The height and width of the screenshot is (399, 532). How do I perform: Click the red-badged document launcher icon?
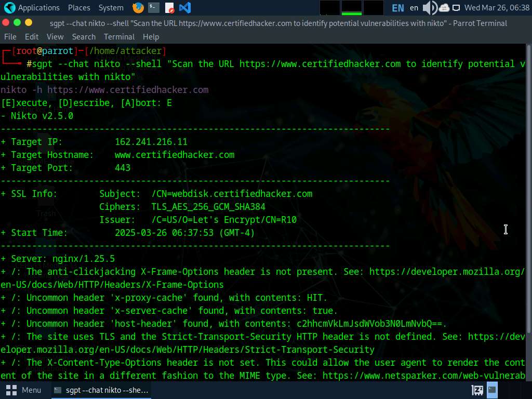(169, 8)
